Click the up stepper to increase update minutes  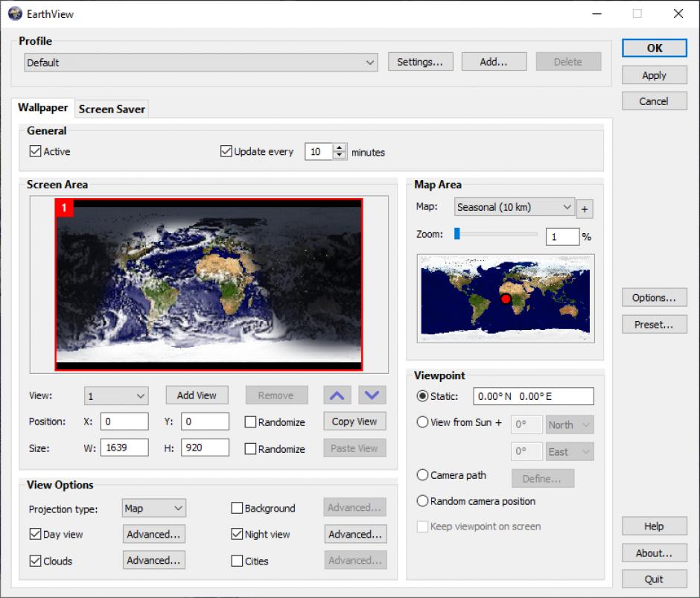[340, 147]
